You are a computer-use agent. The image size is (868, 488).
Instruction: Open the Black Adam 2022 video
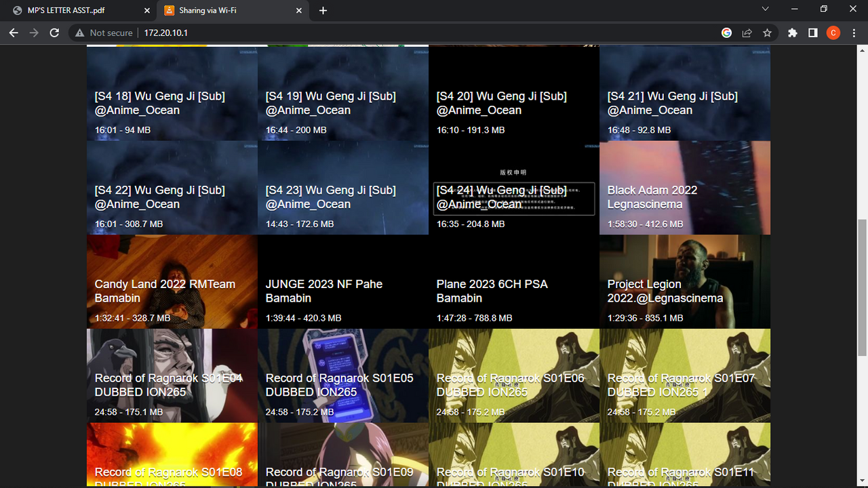(685, 187)
